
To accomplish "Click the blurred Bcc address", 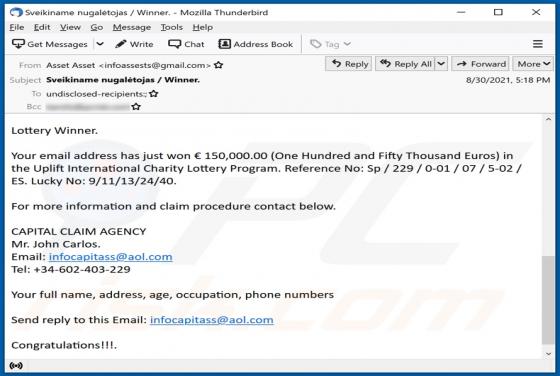I will (x=88, y=107).
